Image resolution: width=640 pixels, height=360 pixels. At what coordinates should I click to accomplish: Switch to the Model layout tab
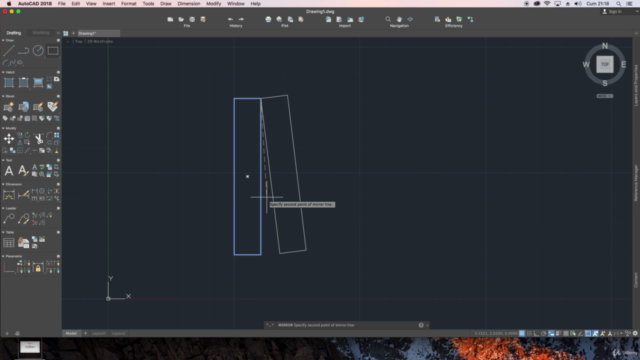point(71,333)
